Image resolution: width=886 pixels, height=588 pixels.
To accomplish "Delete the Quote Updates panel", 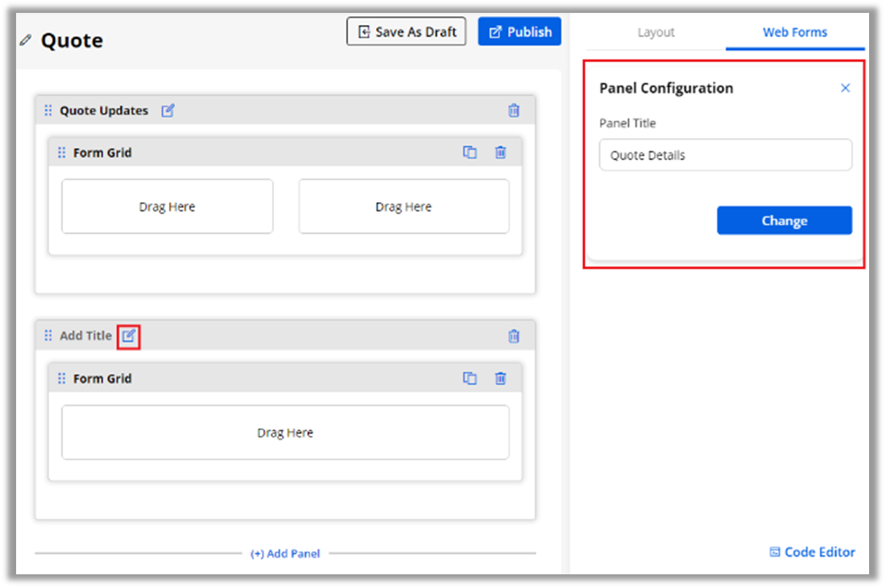I will coord(514,111).
